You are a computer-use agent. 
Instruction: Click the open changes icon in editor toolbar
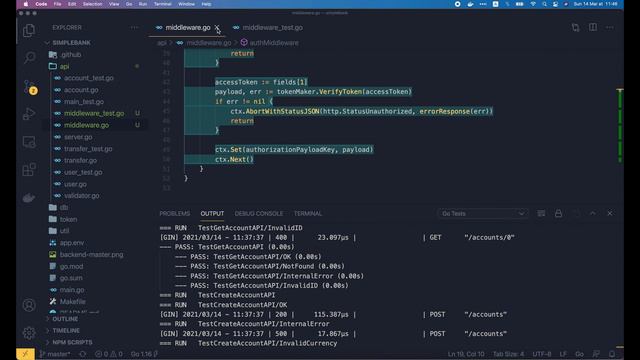(576, 27)
